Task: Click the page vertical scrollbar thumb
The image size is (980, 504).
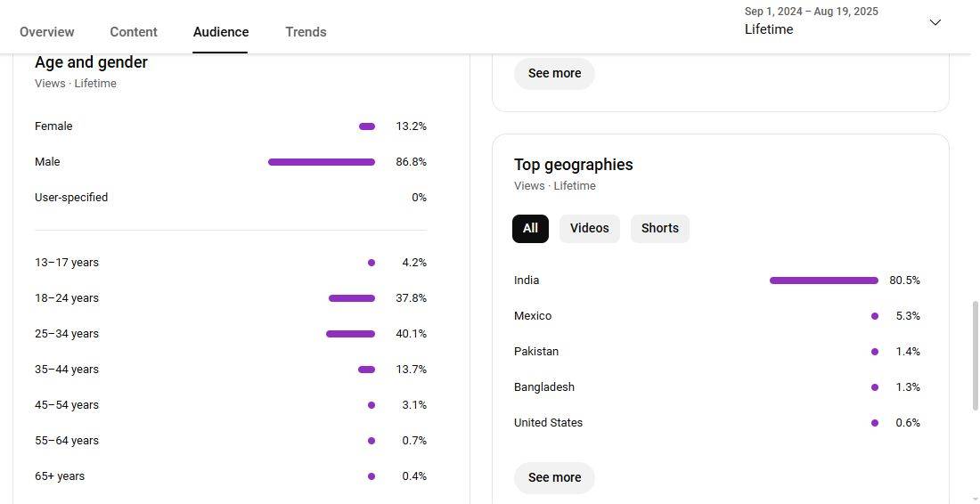Action: 975,356
